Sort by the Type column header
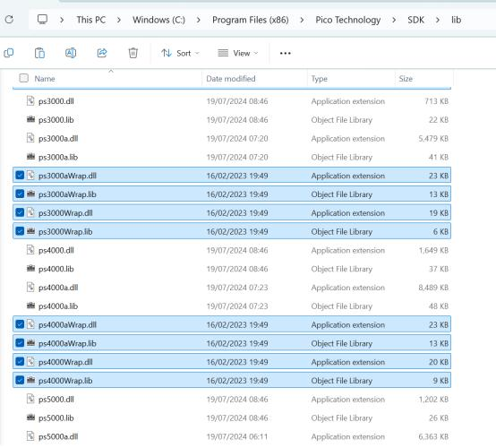Image resolution: width=496 pixels, height=448 pixels. tap(319, 79)
